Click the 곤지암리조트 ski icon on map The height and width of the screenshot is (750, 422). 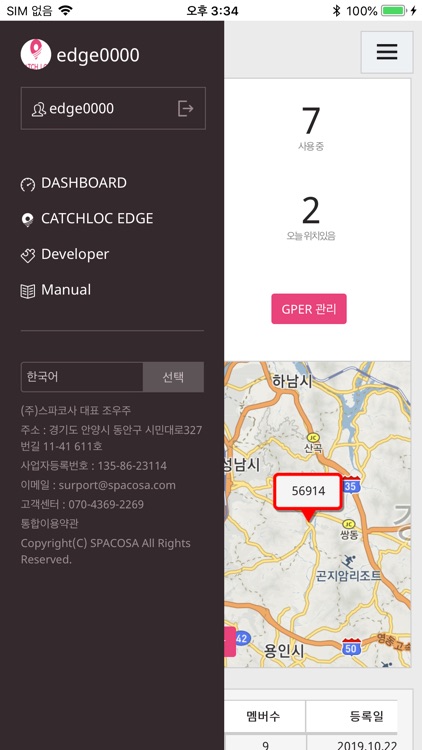coord(349,561)
